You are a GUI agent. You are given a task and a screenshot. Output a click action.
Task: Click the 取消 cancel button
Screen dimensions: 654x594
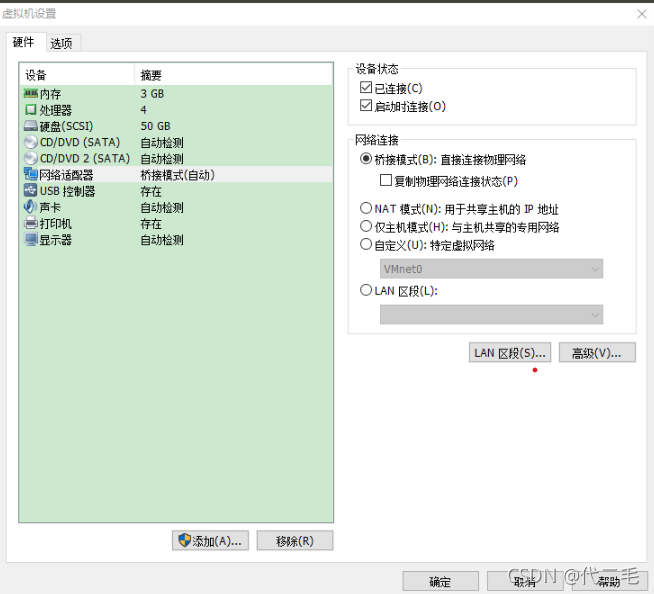coord(525,581)
